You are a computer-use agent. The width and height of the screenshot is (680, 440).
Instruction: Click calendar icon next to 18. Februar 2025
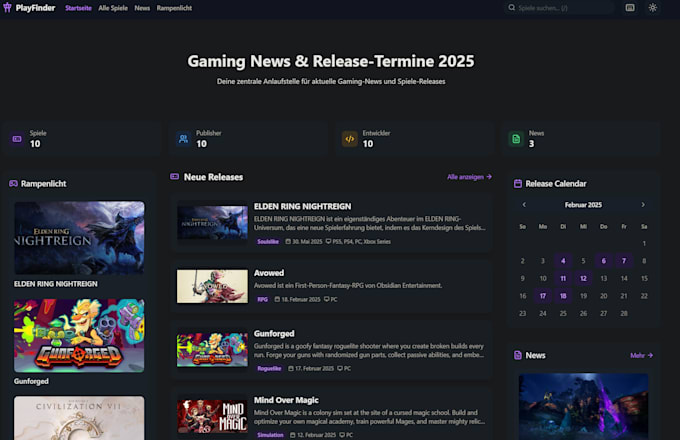tap(277, 299)
